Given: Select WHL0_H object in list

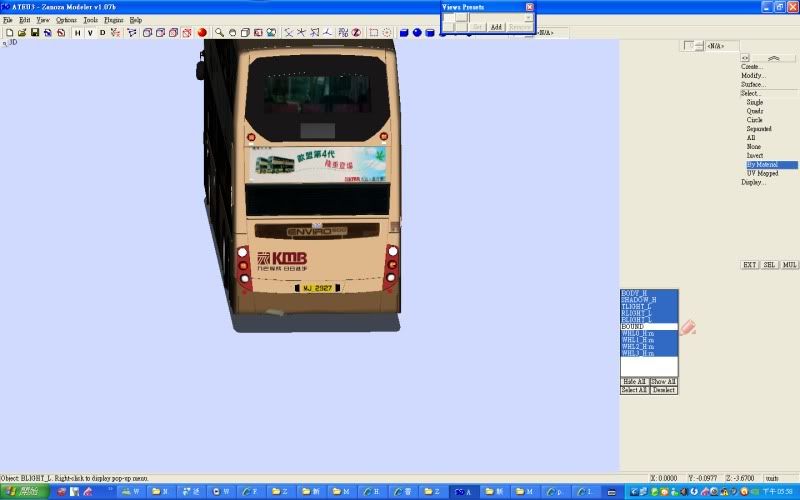Looking at the screenshot, I should pyautogui.click(x=649, y=333).
